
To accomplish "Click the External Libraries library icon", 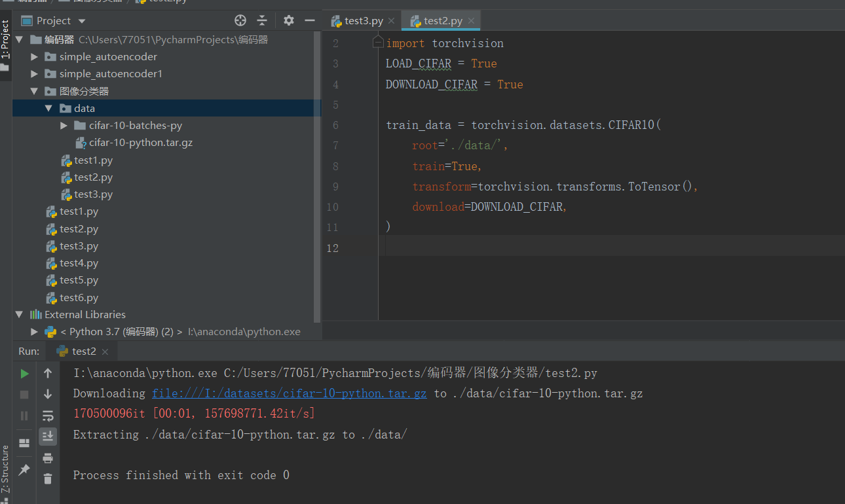I will (35, 314).
